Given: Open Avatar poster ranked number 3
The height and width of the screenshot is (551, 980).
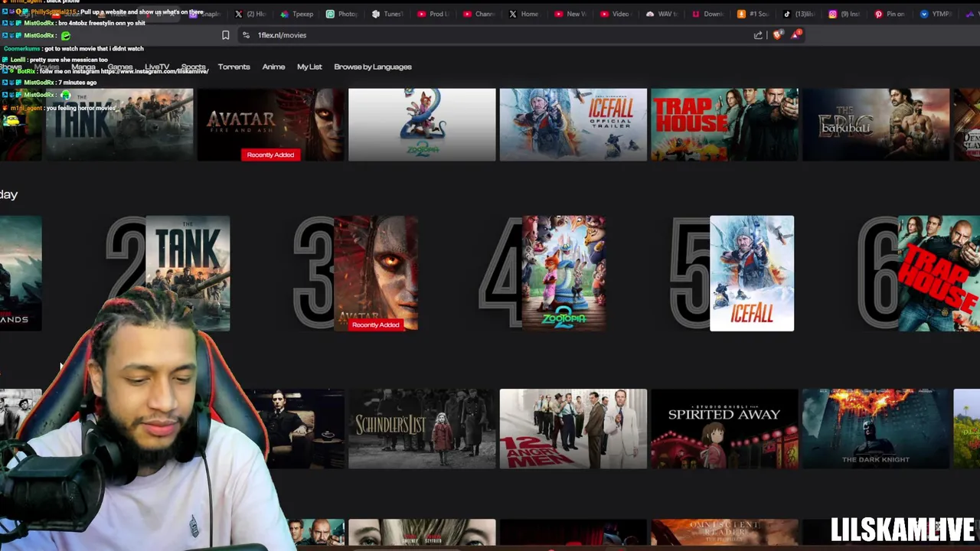Looking at the screenshot, I should click(x=376, y=273).
